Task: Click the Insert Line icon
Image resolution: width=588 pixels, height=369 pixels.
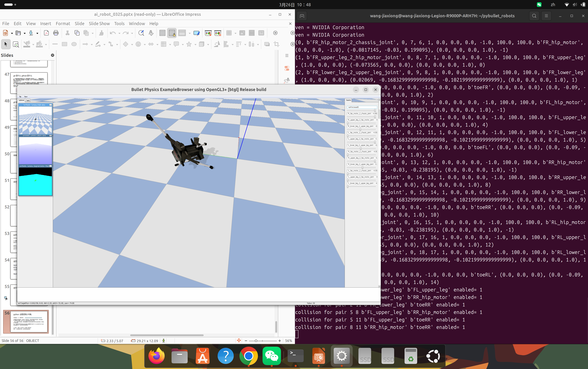Action: pyautogui.click(x=55, y=44)
